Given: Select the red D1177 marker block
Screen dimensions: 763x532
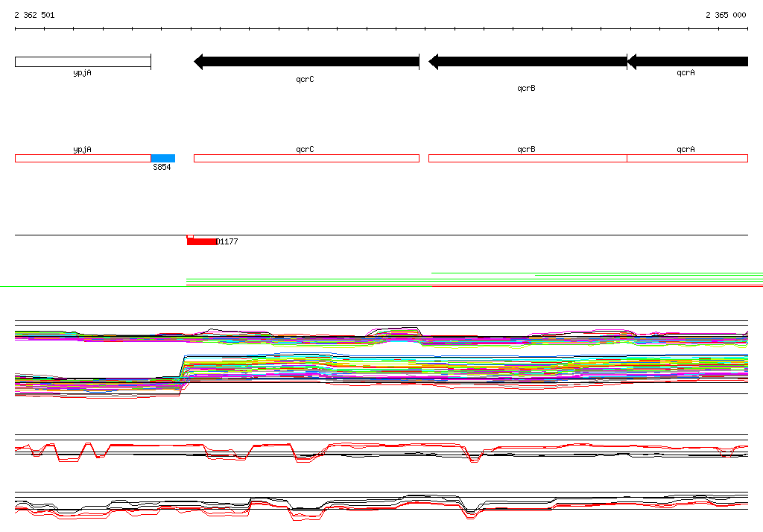Looking at the screenshot, I should click(x=202, y=242).
